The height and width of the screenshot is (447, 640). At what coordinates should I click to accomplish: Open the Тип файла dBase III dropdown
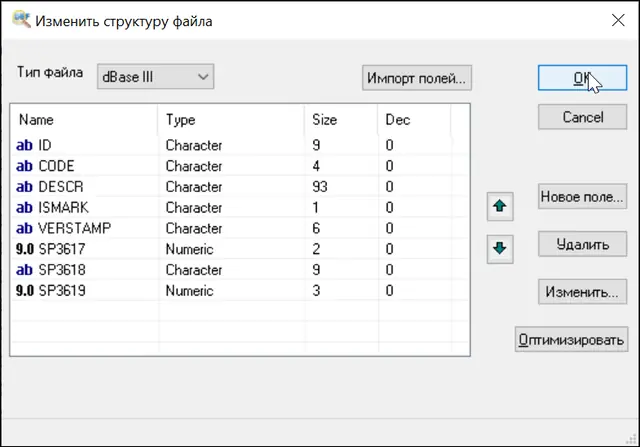pyautogui.click(x=156, y=76)
